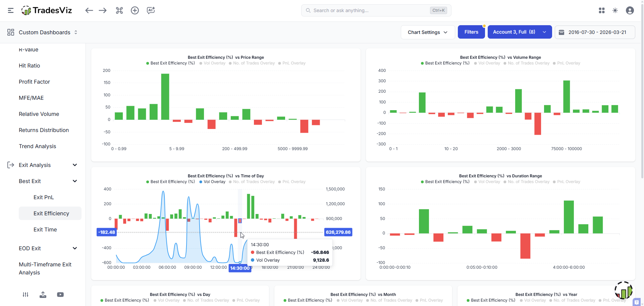Click the search input field

369,10
